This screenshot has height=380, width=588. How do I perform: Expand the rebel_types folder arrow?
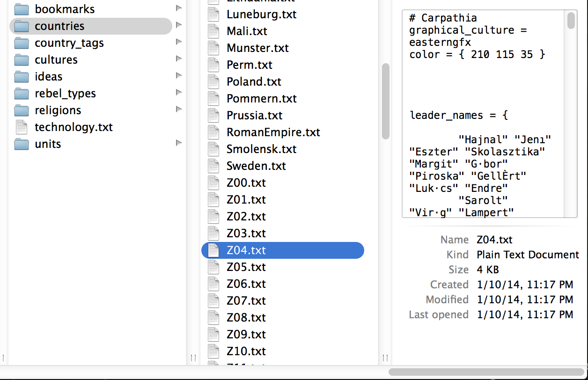pyautogui.click(x=178, y=93)
